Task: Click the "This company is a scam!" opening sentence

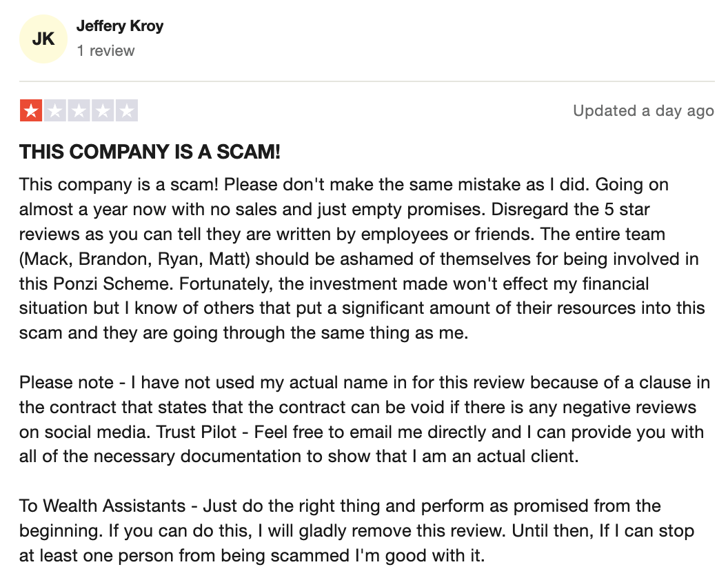Action: pos(119,184)
